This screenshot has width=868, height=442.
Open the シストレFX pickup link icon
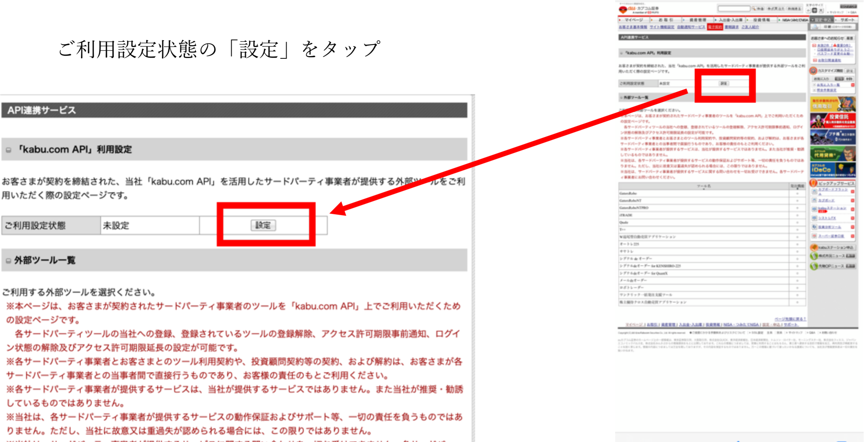(x=814, y=218)
